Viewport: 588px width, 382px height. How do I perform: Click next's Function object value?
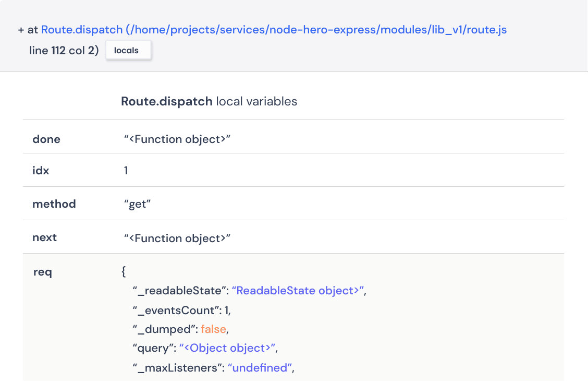tap(177, 238)
